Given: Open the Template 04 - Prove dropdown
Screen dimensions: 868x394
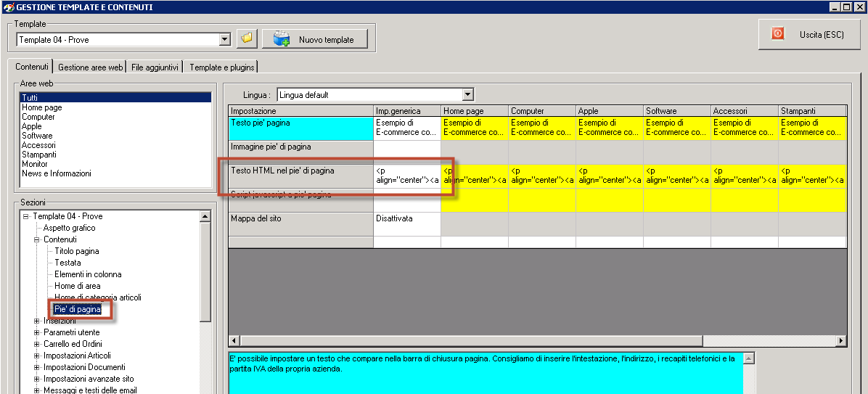Looking at the screenshot, I should tap(225, 39).
